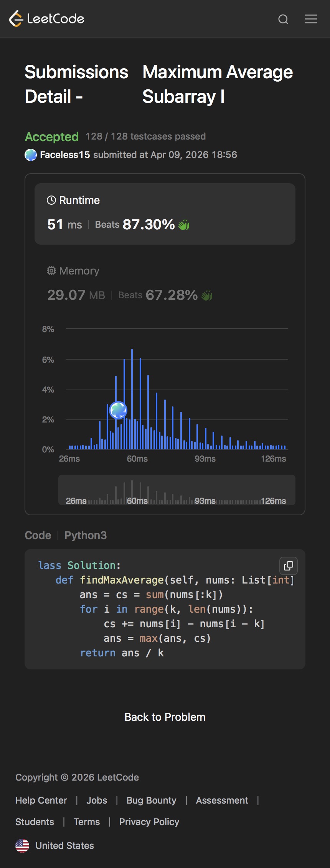Switch to the Memory stats panel
This screenshot has width=330, height=868.
click(165, 284)
